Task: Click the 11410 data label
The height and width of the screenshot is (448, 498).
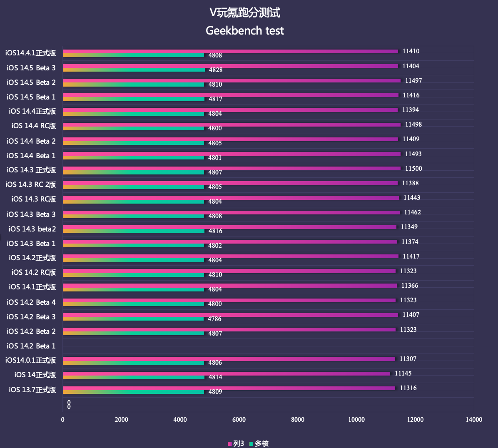Action: (x=411, y=51)
